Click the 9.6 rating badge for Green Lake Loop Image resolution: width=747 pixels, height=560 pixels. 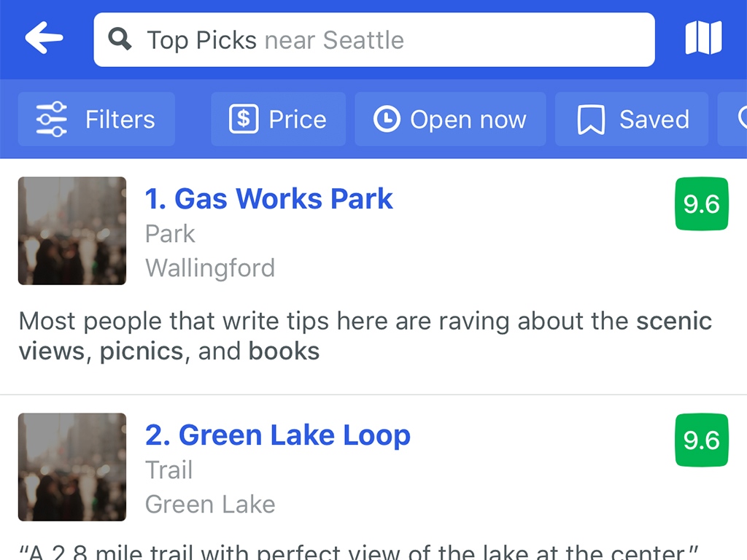(x=701, y=440)
